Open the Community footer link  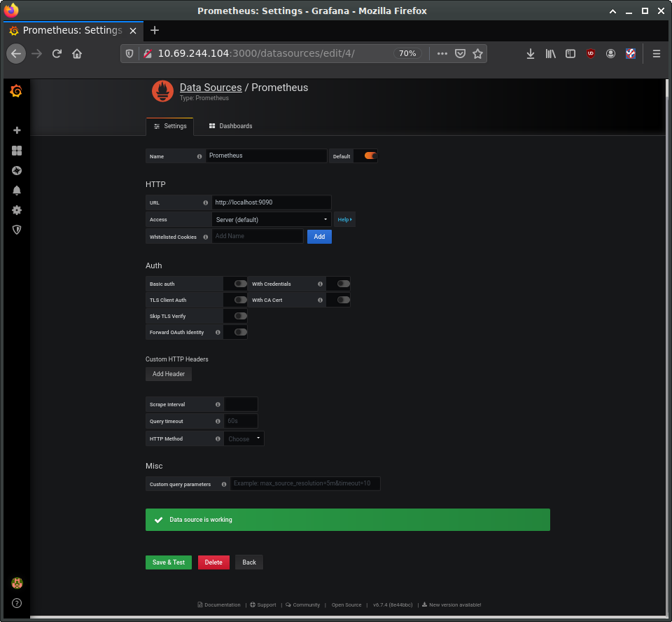(303, 605)
